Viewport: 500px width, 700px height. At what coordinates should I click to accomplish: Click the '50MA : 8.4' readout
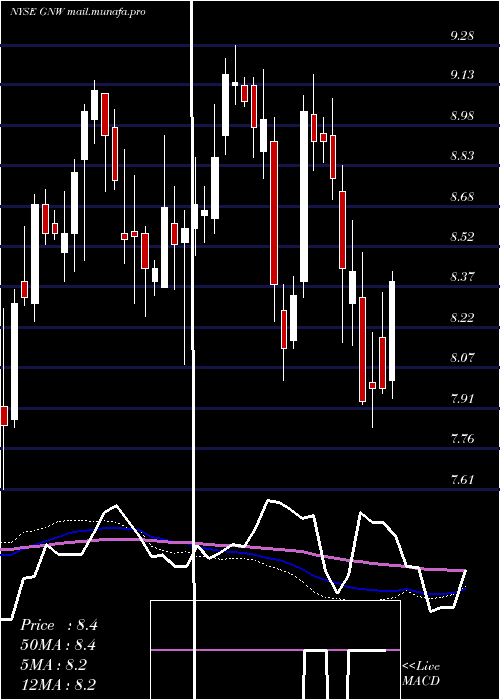[x=58, y=645]
